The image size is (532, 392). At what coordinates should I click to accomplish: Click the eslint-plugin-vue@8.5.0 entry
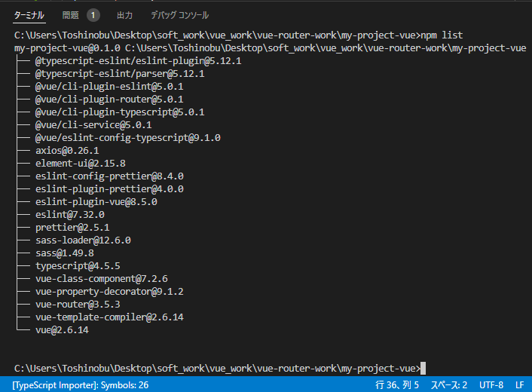point(96,202)
